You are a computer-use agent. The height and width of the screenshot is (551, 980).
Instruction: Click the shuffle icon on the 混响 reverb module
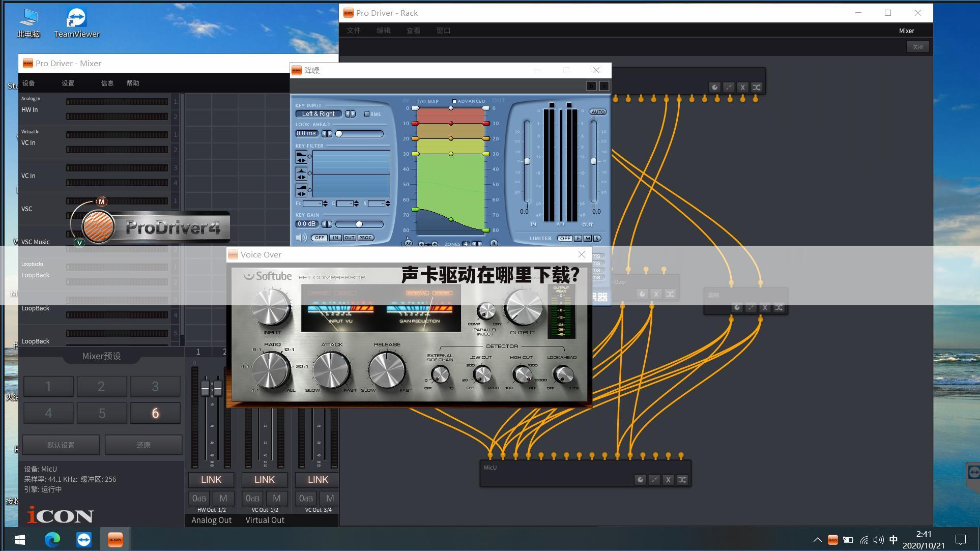coord(779,307)
